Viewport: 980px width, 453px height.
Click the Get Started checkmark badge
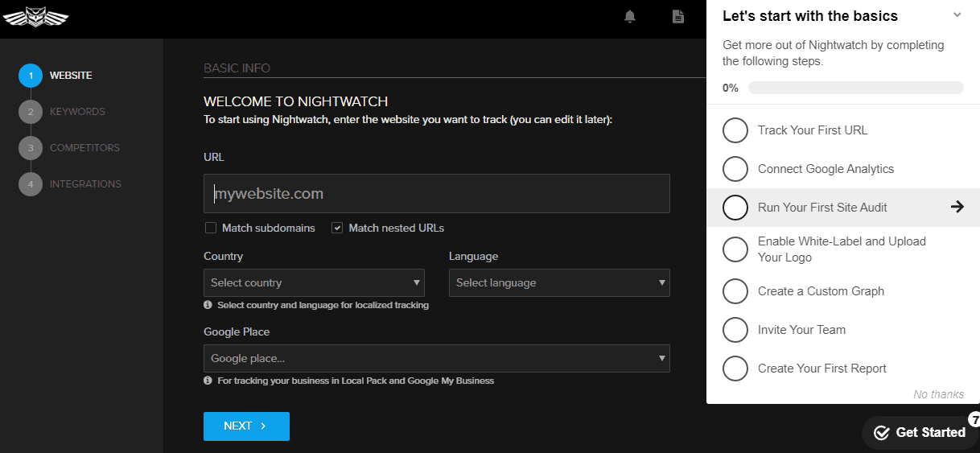pos(882,433)
